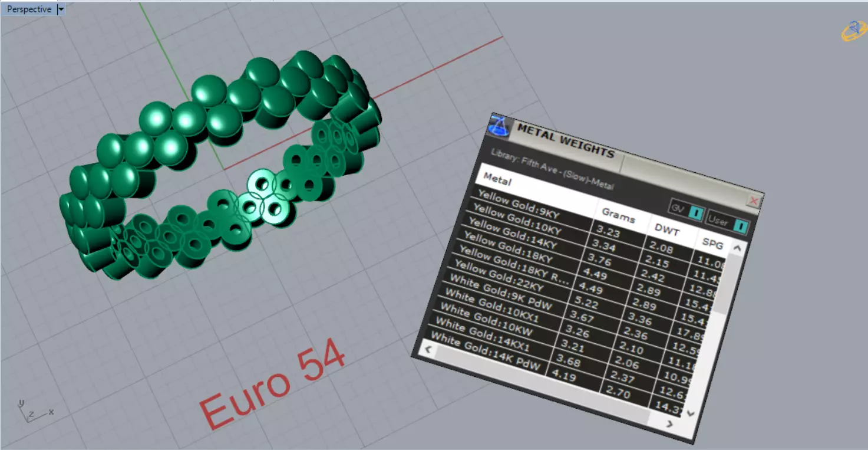
Task: Click the scroll down arrow in the metal table
Action: (x=691, y=413)
